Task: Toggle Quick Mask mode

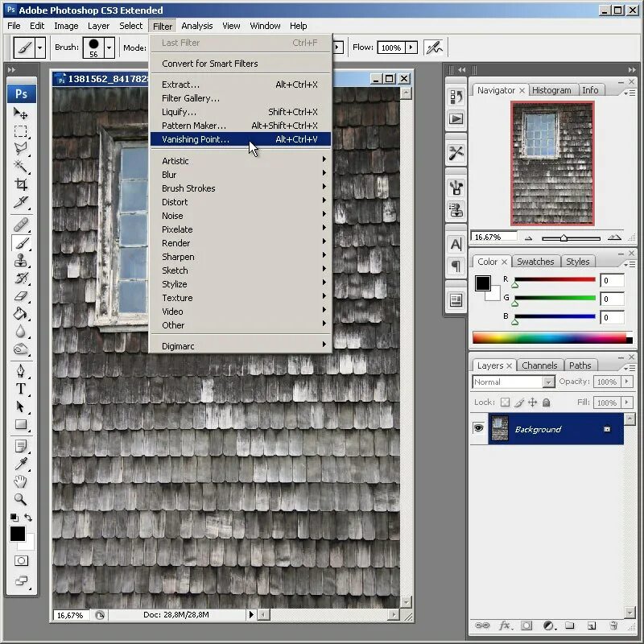Action: coord(21,560)
